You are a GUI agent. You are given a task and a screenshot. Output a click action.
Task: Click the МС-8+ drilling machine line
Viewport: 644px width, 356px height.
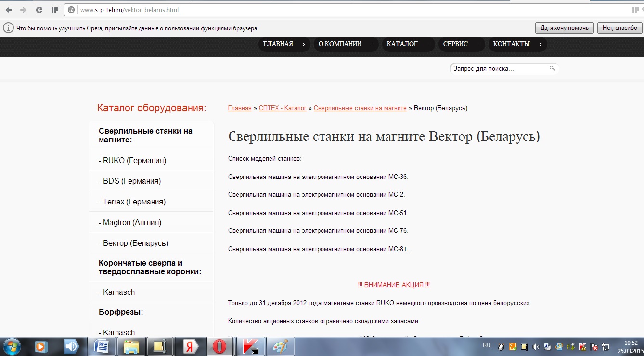coord(319,249)
